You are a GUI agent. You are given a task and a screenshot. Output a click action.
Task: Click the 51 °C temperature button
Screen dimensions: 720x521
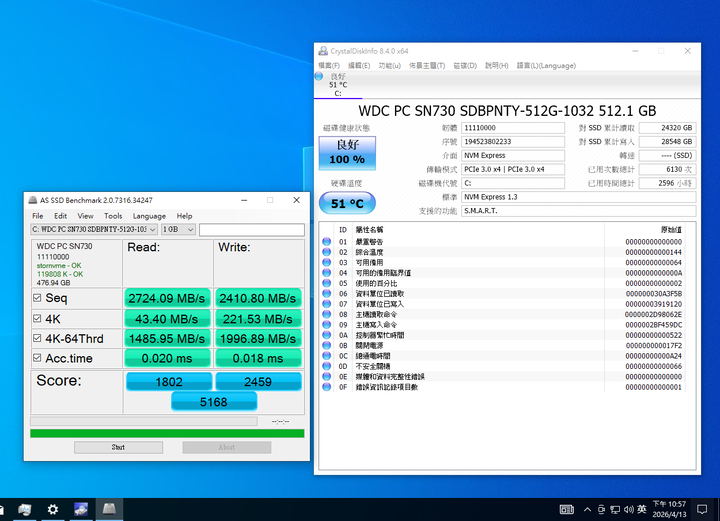click(x=347, y=203)
